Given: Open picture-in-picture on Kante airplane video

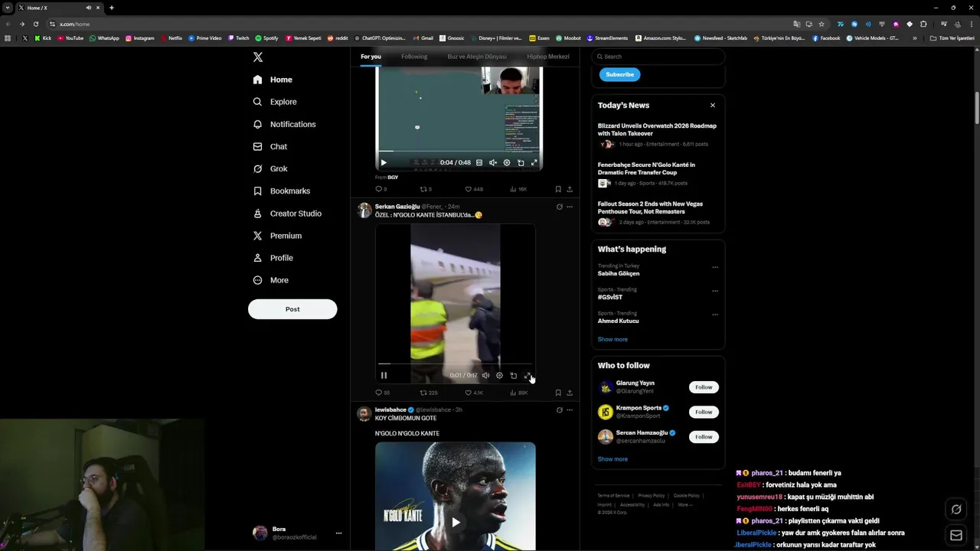Looking at the screenshot, I should (513, 376).
